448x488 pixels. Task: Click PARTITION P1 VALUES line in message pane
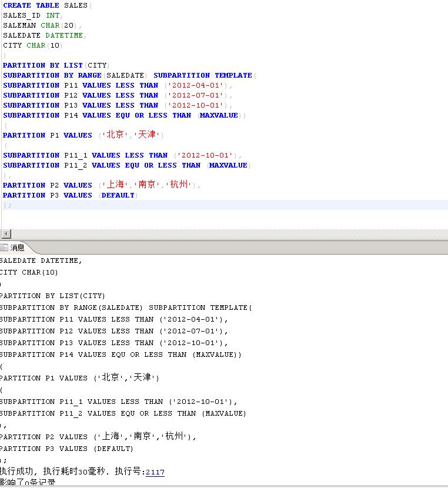79,378
